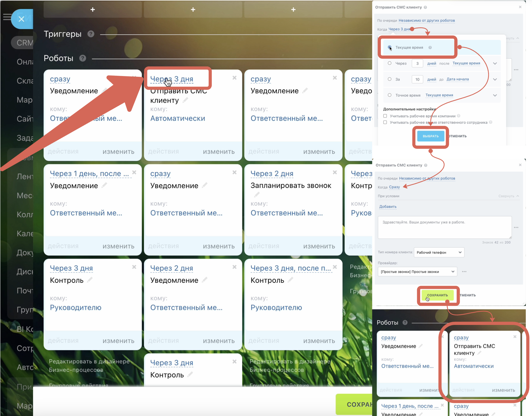Open the help icon next to the large Роботы heading

(x=83, y=58)
